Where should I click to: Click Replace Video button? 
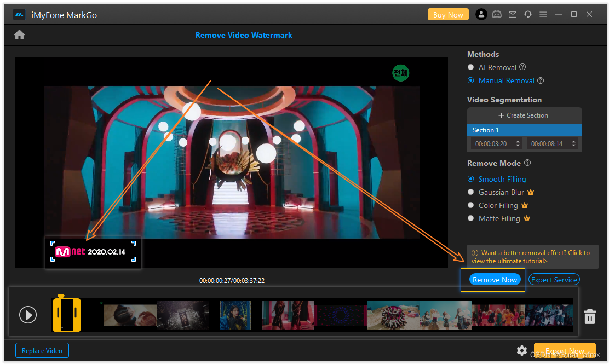tap(42, 350)
